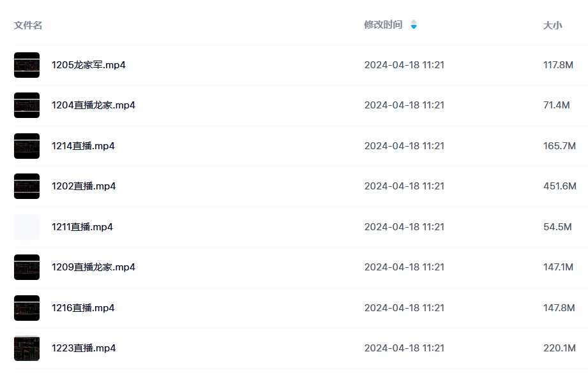The width and height of the screenshot is (588, 382).
Task: Open the 1209直播龙家.mp4 thumbnail icon
Action: [27, 267]
